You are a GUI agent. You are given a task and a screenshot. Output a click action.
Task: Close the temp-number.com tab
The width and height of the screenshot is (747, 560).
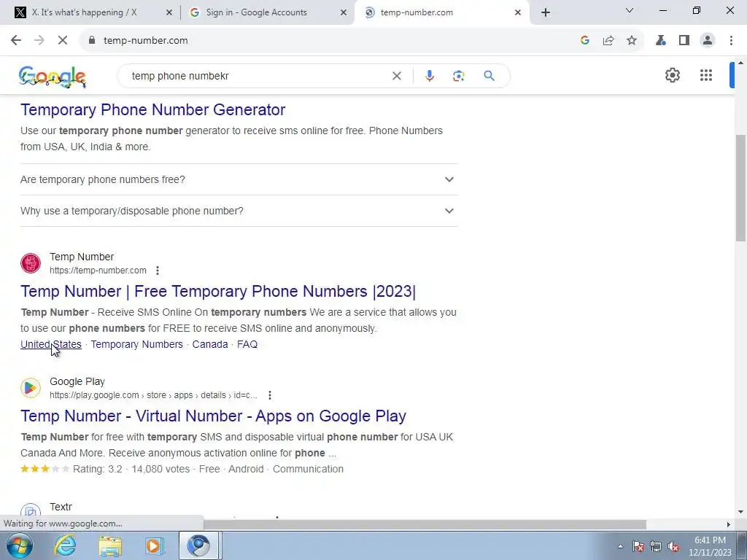tap(517, 12)
